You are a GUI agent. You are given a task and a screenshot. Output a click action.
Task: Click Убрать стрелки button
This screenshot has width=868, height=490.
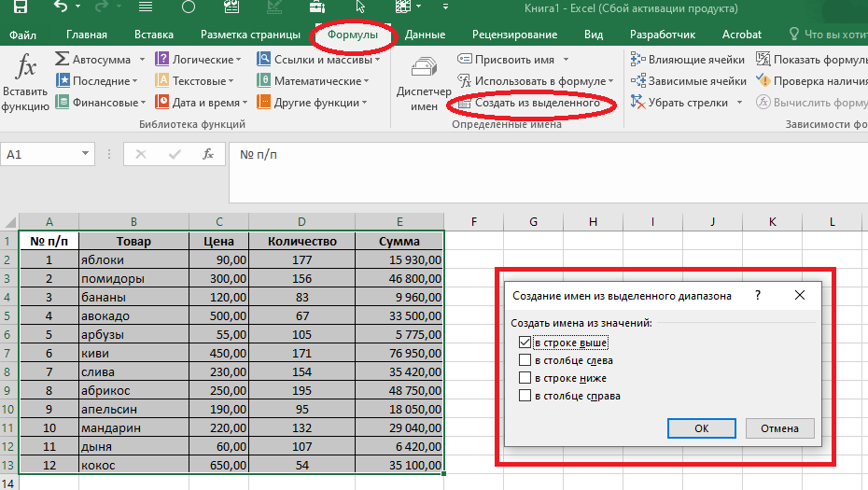(x=679, y=103)
